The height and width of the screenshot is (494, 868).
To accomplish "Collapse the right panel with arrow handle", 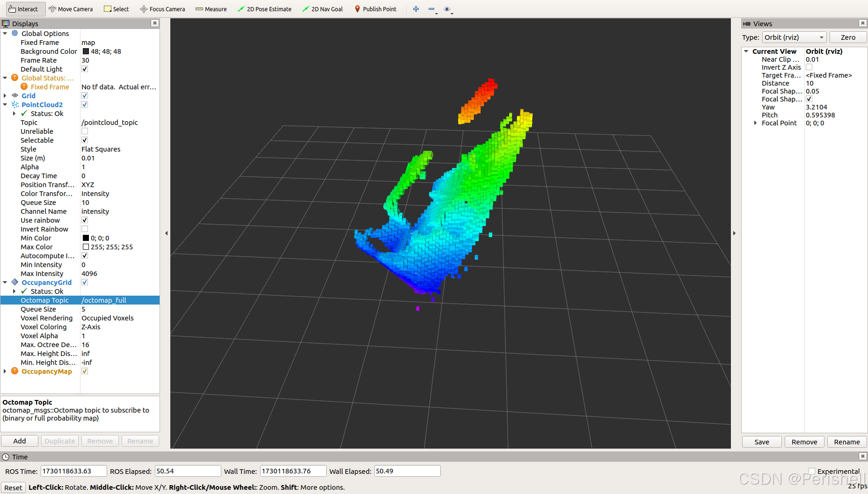I will (x=734, y=233).
